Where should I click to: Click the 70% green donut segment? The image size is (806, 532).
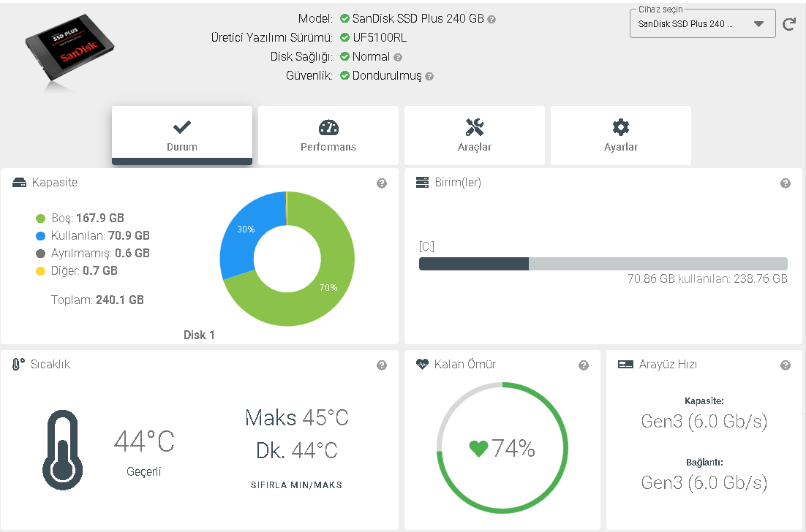pos(329,288)
